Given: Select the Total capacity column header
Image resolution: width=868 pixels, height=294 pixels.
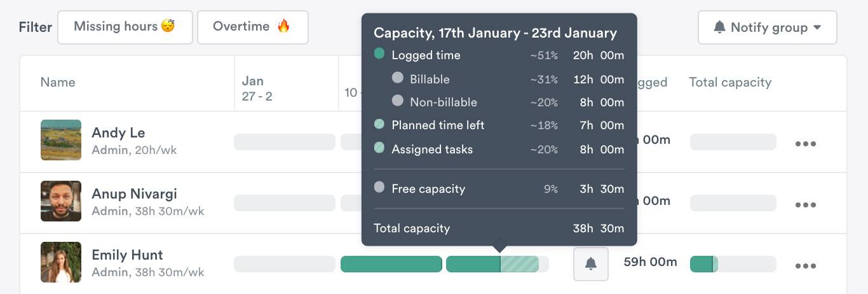Looking at the screenshot, I should pyautogui.click(x=730, y=82).
